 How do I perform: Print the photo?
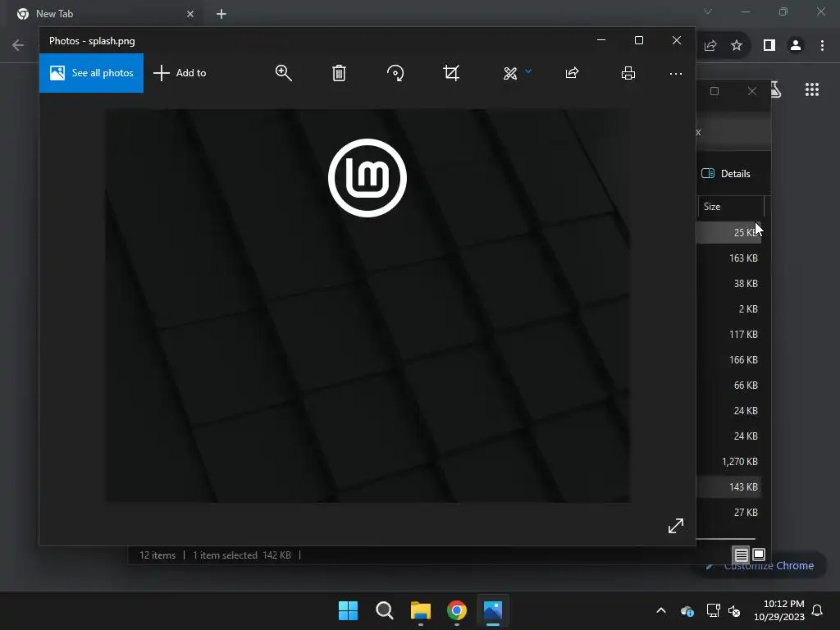(628, 73)
